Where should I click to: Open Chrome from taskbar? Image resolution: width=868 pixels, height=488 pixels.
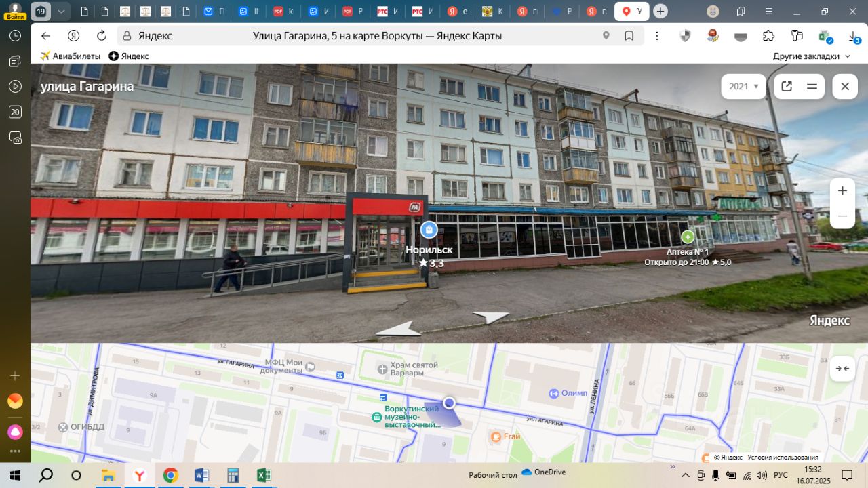pyautogui.click(x=170, y=475)
